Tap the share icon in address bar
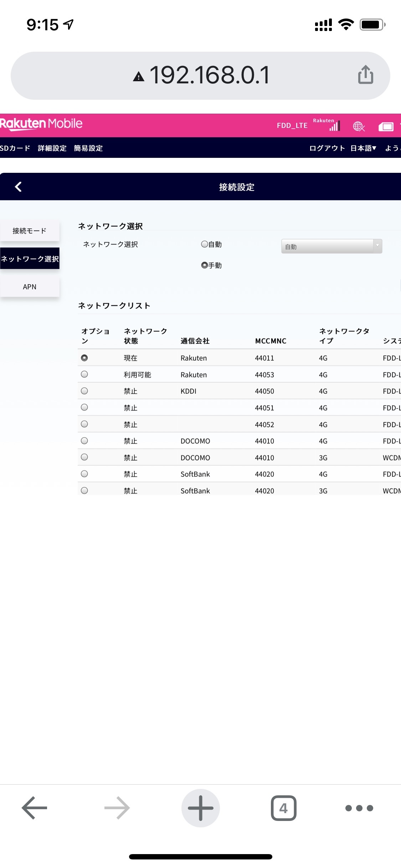This screenshot has height=868, width=401. point(365,75)
